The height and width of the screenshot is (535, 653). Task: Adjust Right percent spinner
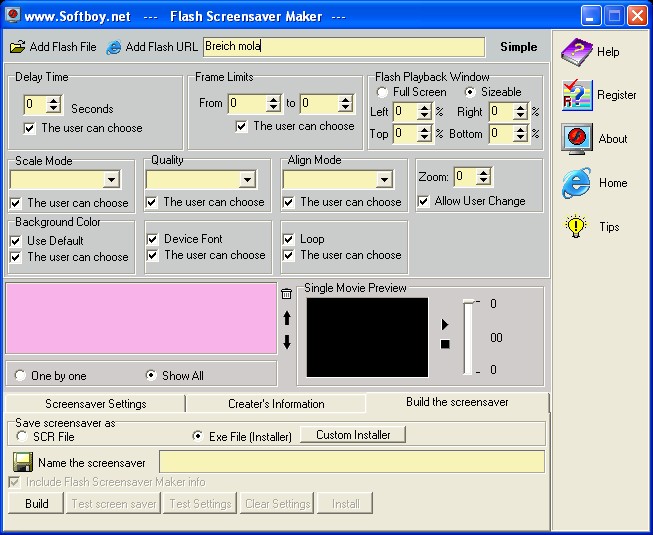pos(520,112)
